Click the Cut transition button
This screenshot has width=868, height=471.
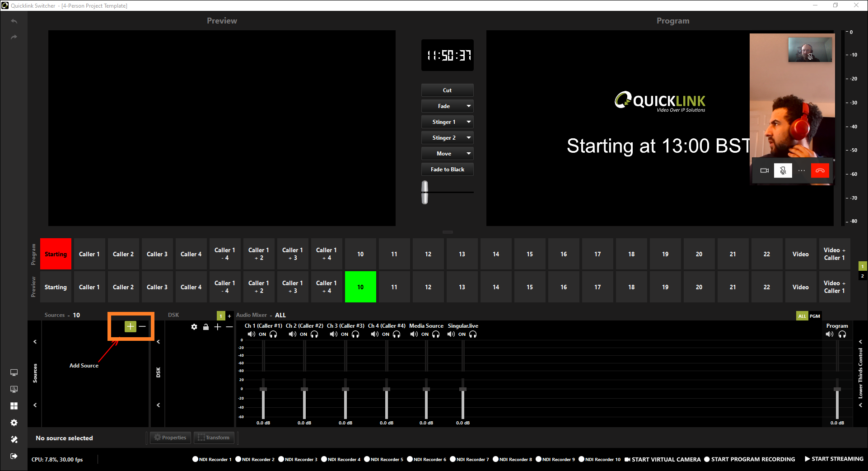pyautogui.click(x=448, y=90)
